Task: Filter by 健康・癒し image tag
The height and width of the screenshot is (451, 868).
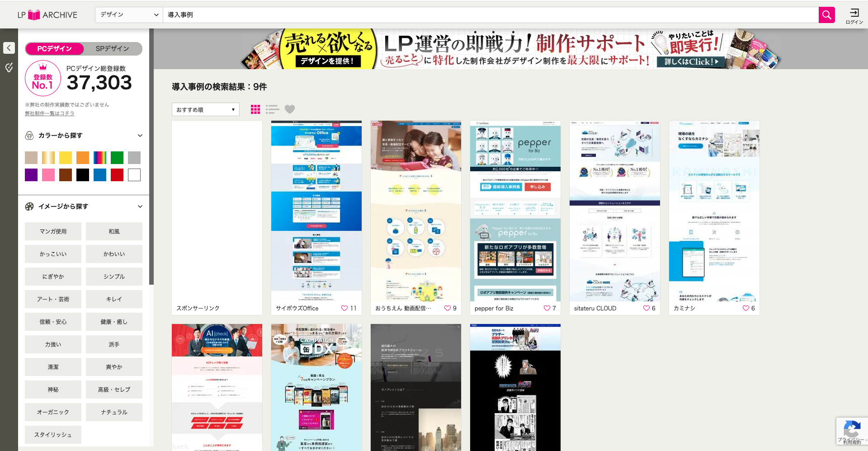Action: 114,322
